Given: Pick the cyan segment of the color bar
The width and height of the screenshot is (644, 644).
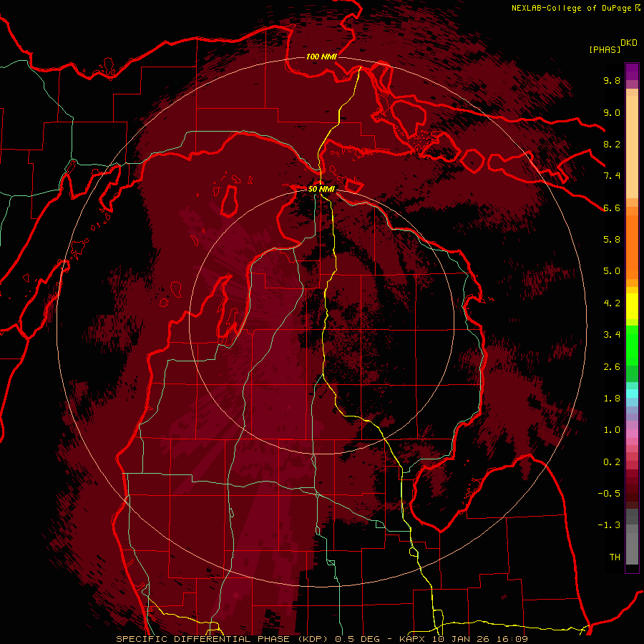Looking at the screenshot, I should pos(632,394).
